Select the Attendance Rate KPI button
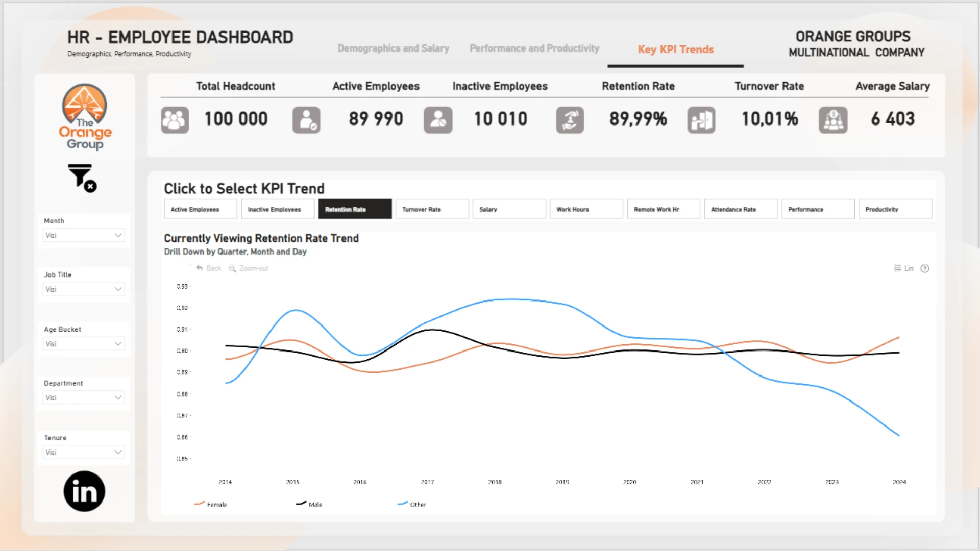This screenshot has height=551, width=980. click(740, 209)
